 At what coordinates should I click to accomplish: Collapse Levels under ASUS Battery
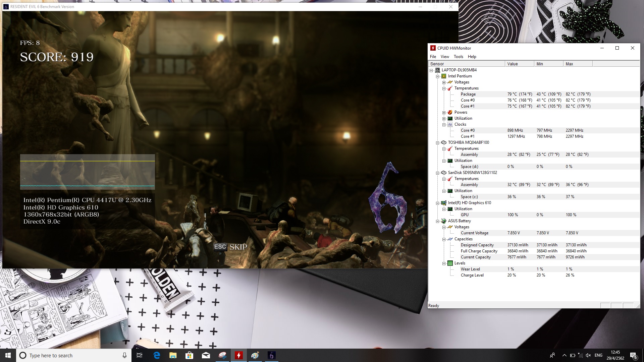pos(444,263)
